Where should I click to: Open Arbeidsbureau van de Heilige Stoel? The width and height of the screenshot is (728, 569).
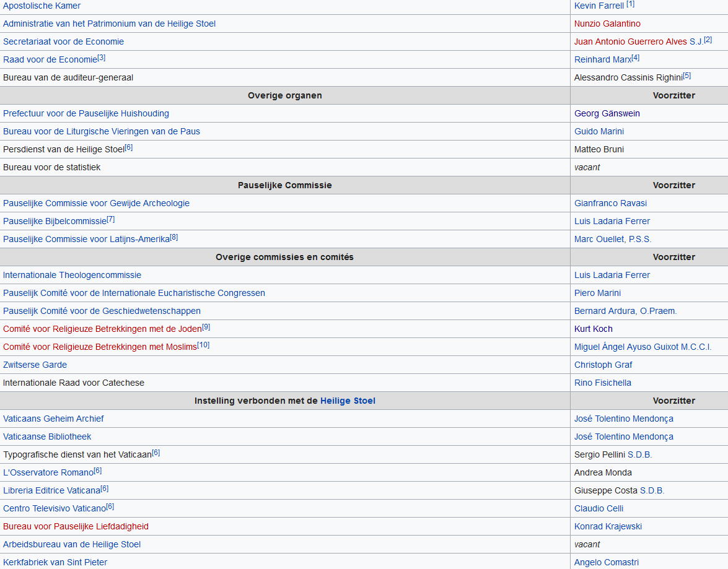tap(71, 544)
